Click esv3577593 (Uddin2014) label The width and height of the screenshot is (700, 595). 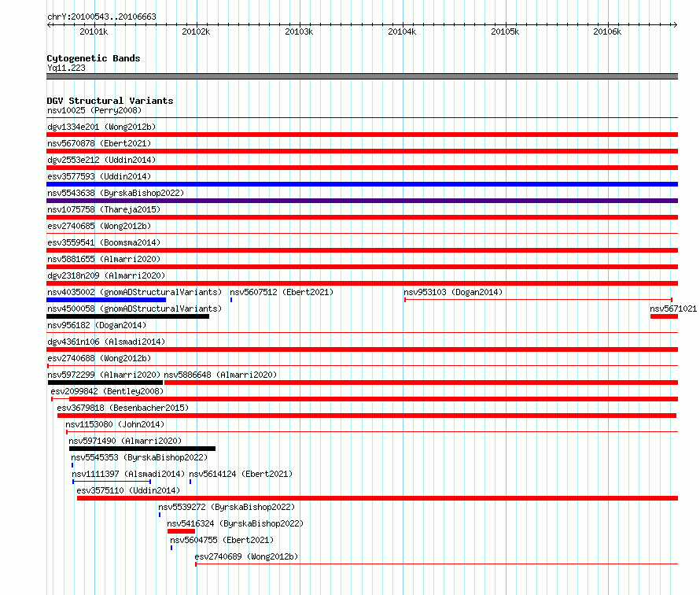click(99, 176)
